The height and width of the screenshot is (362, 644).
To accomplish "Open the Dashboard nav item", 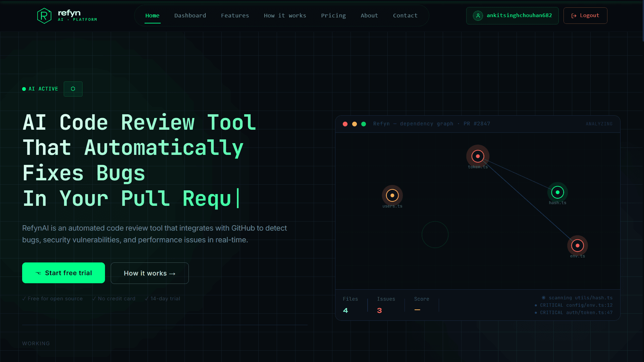I will point(190,16).
